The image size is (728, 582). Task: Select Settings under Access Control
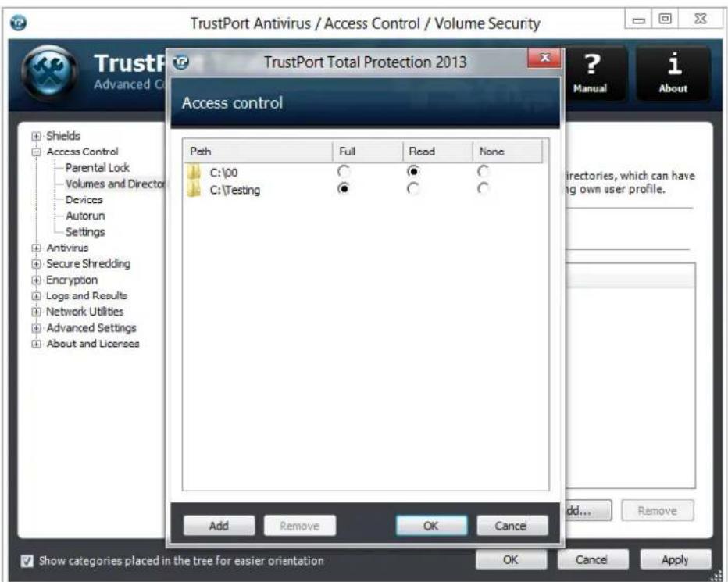click(85, 232)
